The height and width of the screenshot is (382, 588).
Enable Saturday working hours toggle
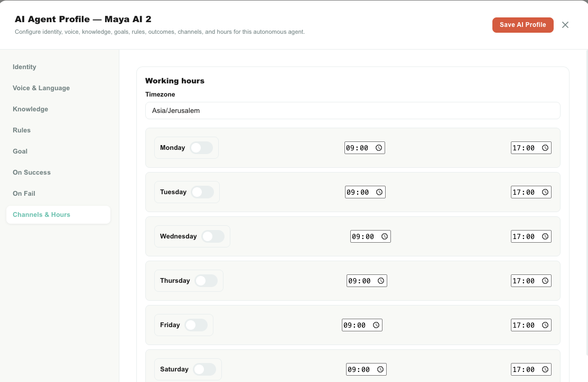(x=204, y=369)
